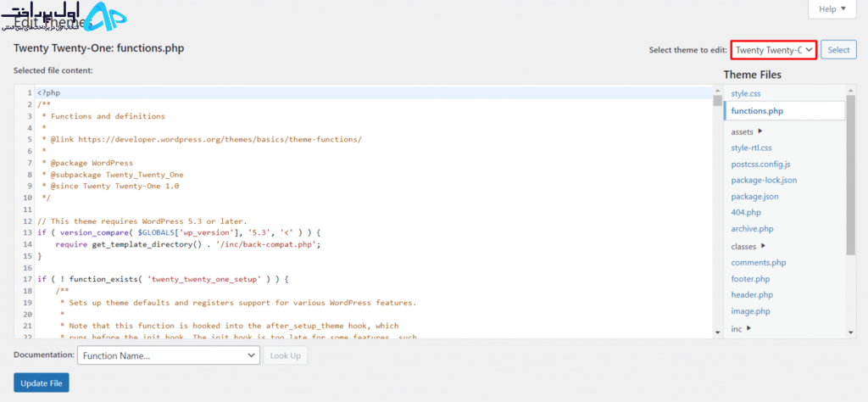Open package.json file
The width and height of the screenshot is (868, 402).
755,196
